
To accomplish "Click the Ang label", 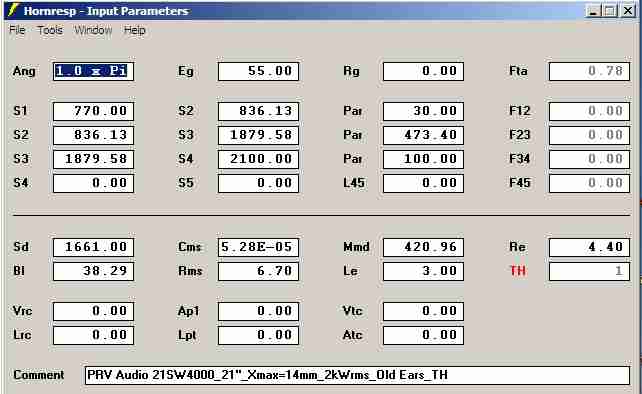I will 24,71.
